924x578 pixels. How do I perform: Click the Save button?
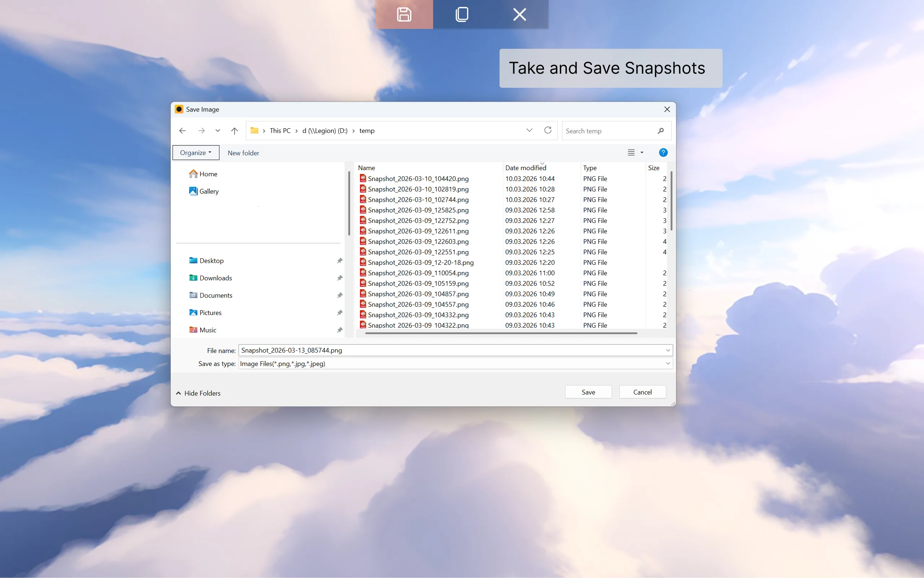click(588, 392)
